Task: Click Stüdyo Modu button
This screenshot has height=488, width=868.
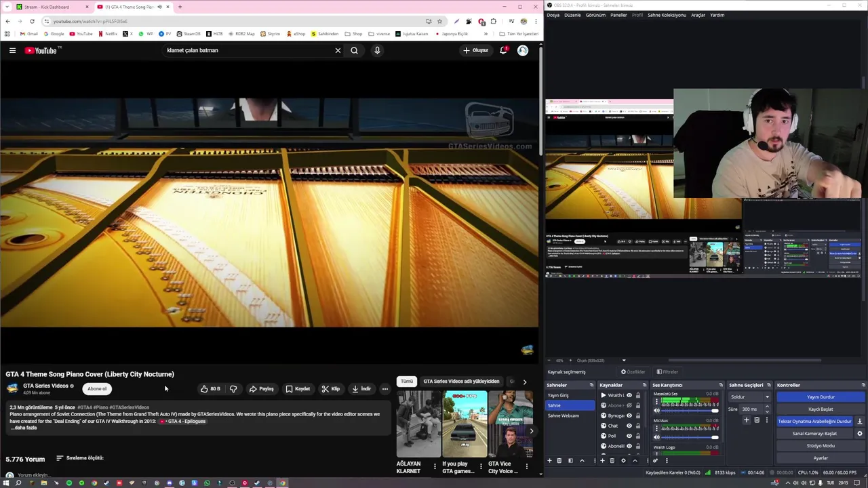Action: coord(821,446)
